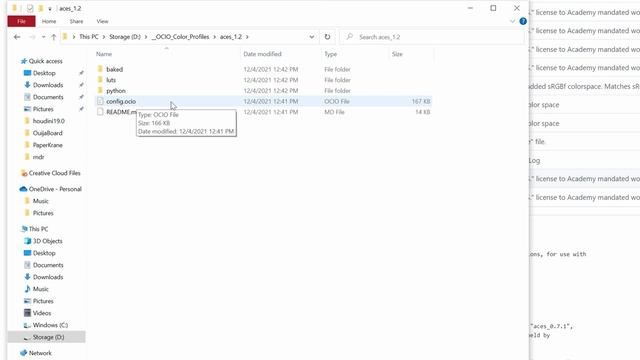Click the Creative Cloud Files icon
Image resolution: width=640 pixels, height=360 pixels.
coord(24,173)
